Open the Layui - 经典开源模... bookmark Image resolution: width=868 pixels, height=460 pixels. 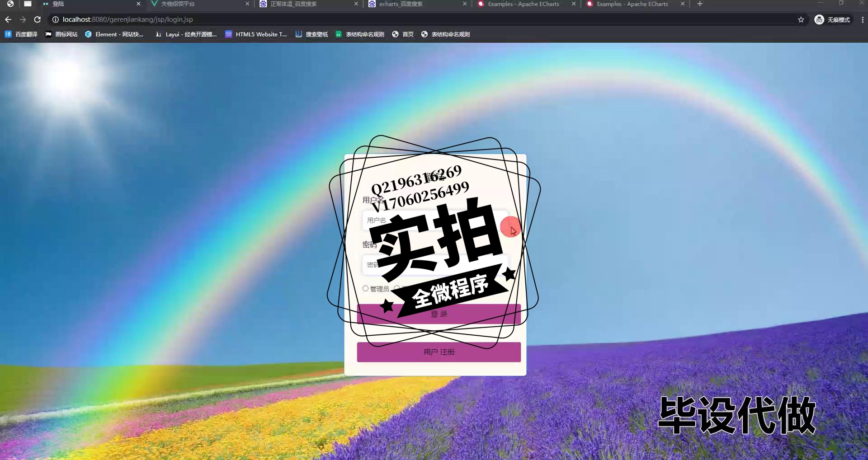click(186, 34)
